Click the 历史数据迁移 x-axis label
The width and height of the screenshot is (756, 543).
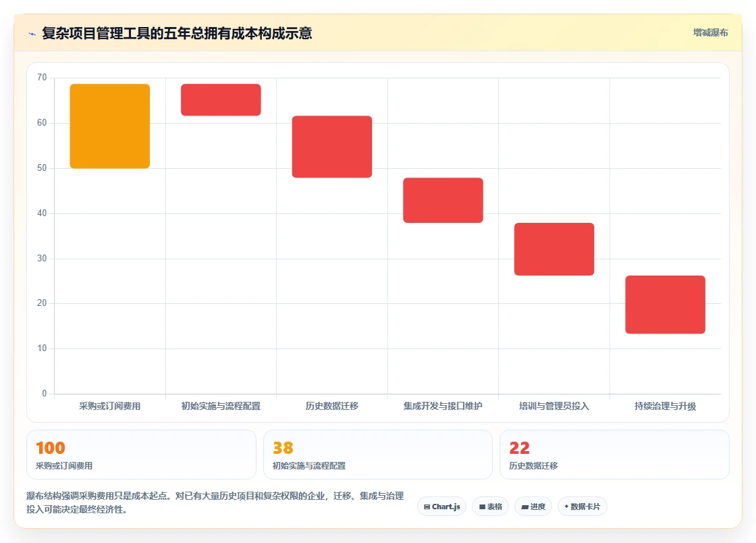332,406
